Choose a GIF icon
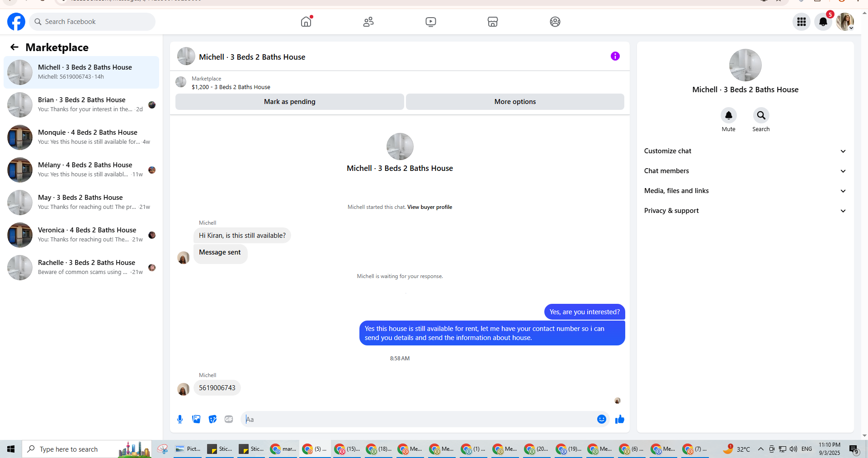Viewport: 868px width, 458px height. pyautogui.click(x=229, y=419)
